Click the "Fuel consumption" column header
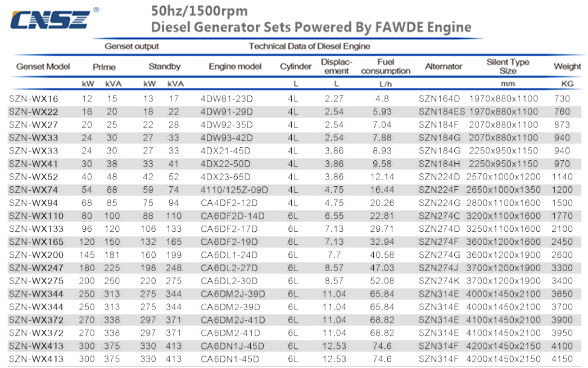This screenshot has width=588, height=368. click(386, 66)
